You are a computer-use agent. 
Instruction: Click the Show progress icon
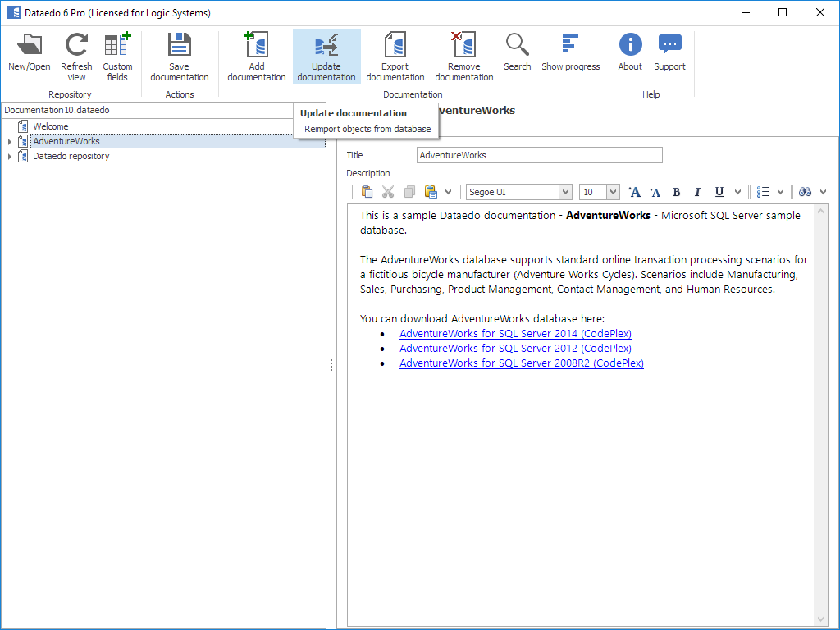click(x=570, y=46)
